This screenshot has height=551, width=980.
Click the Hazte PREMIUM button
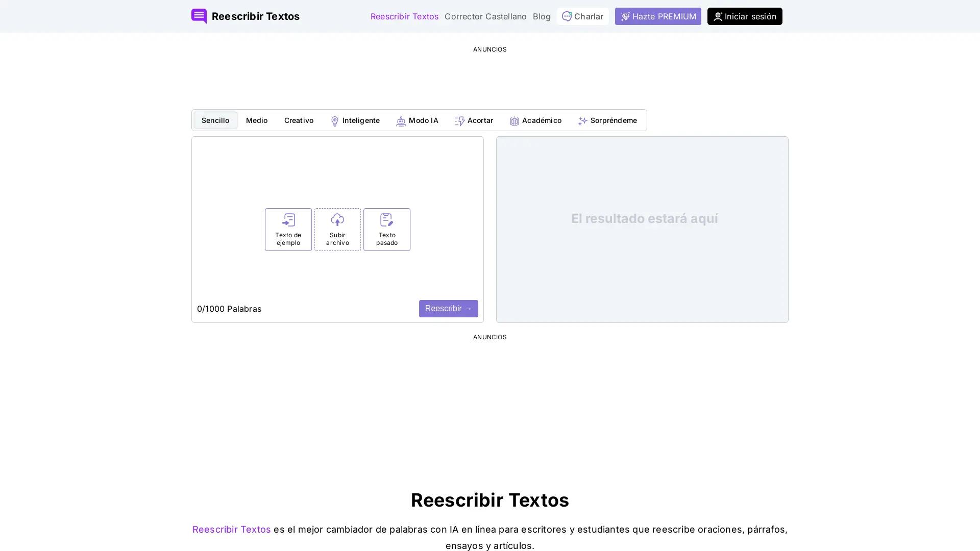tap(658, 16)
